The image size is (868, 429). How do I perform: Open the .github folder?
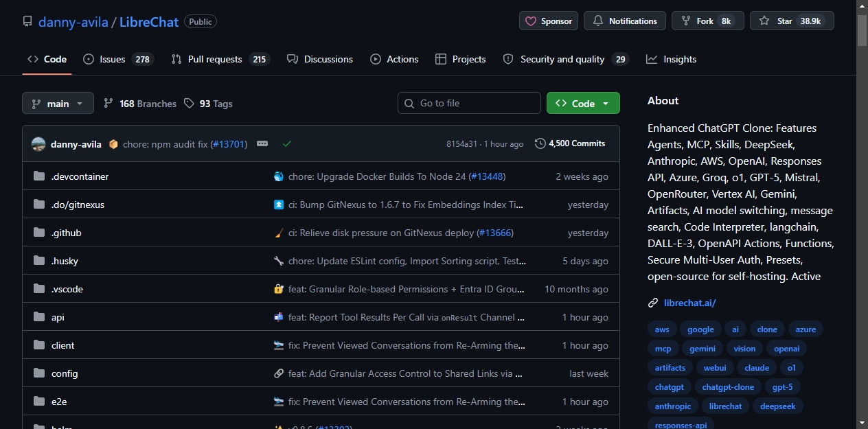click(x=66, y=233)
